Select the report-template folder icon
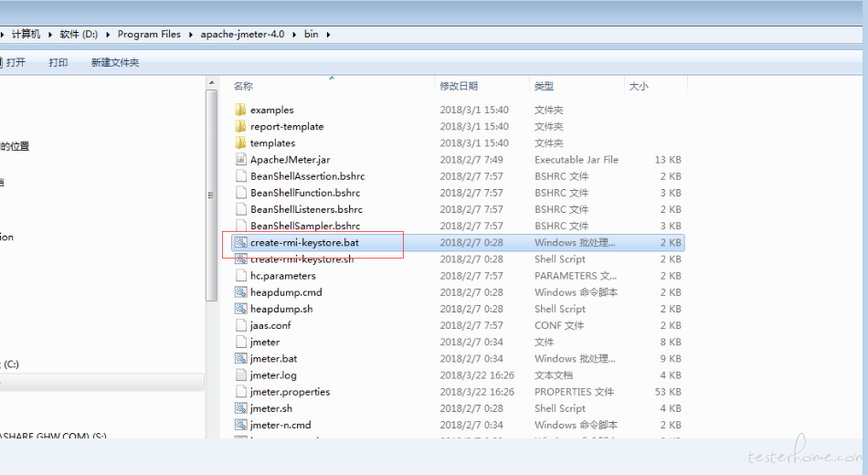Viewport: 868px width, 475px height. point(240,126)
